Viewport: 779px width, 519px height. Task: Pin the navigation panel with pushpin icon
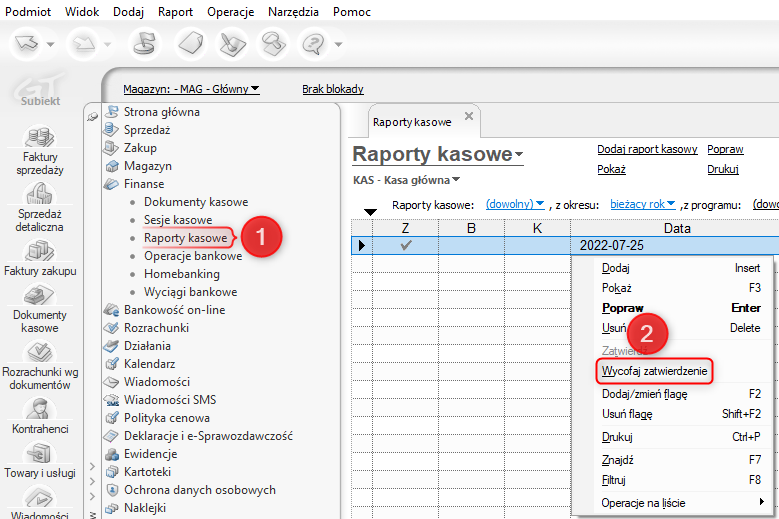tap(93, 116)
